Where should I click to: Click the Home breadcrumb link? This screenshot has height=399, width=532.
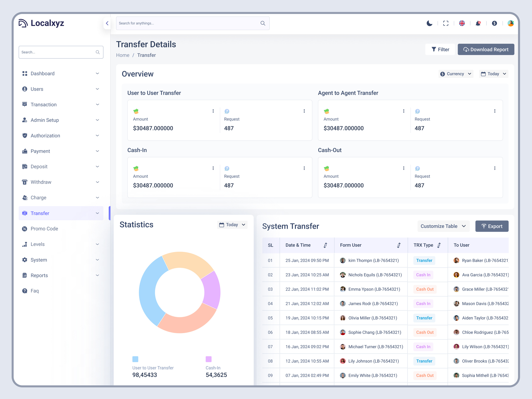[x=123, y=55]
